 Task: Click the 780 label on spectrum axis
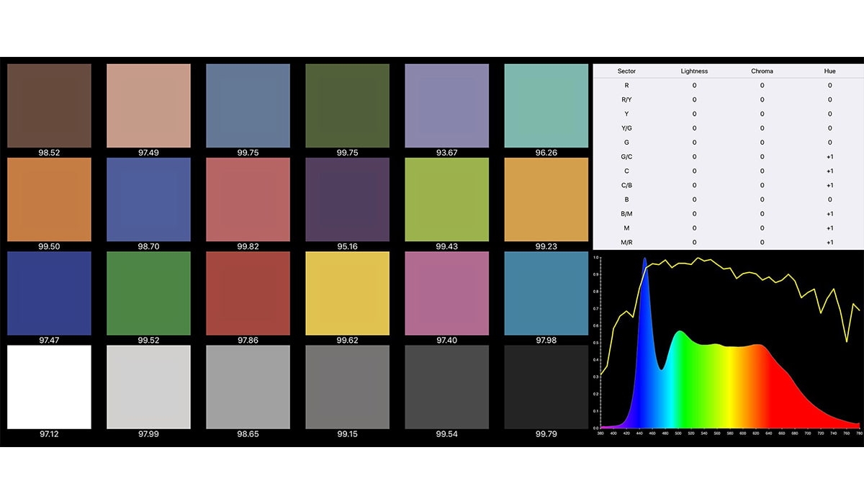[858, 433]
